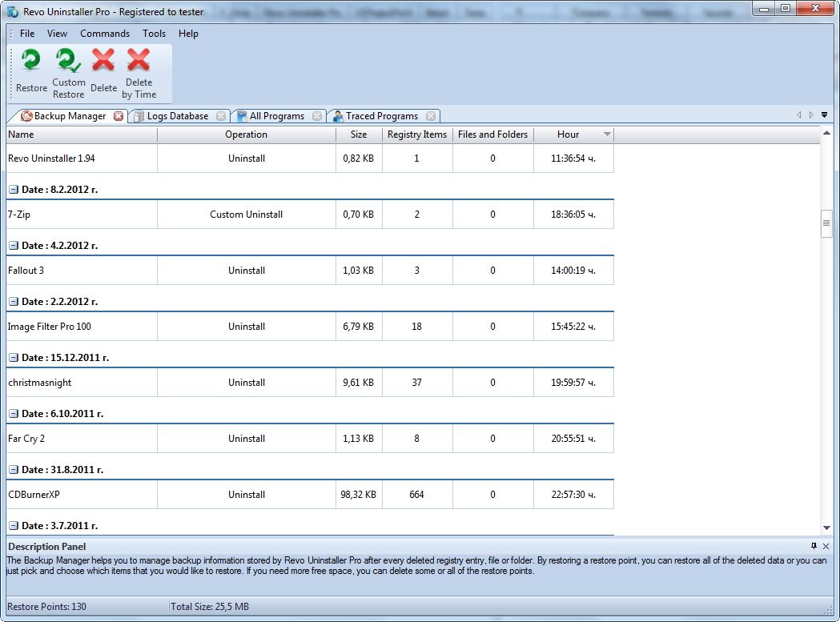This screenshot has width=840, height=622.
Task: Close the Logs Database tab
Action: coord(221,116)
